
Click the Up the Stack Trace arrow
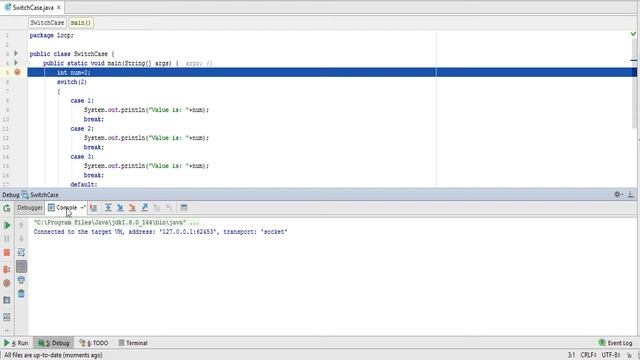tap(21, 225)
